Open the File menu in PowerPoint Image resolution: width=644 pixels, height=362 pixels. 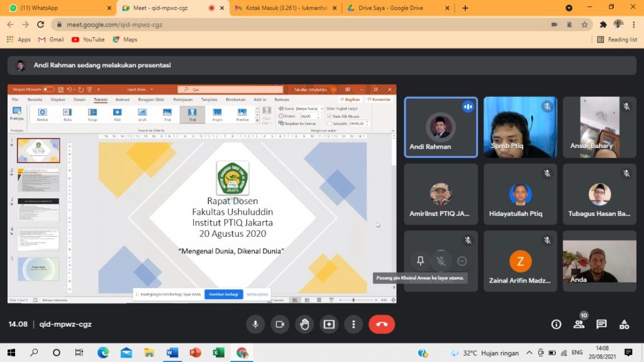[x=15, y=99]
